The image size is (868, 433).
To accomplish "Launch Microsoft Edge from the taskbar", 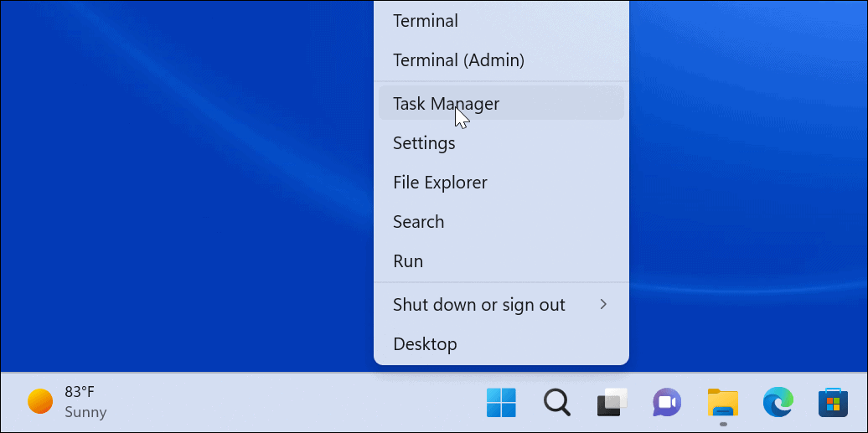I will (x=778, y=403).
